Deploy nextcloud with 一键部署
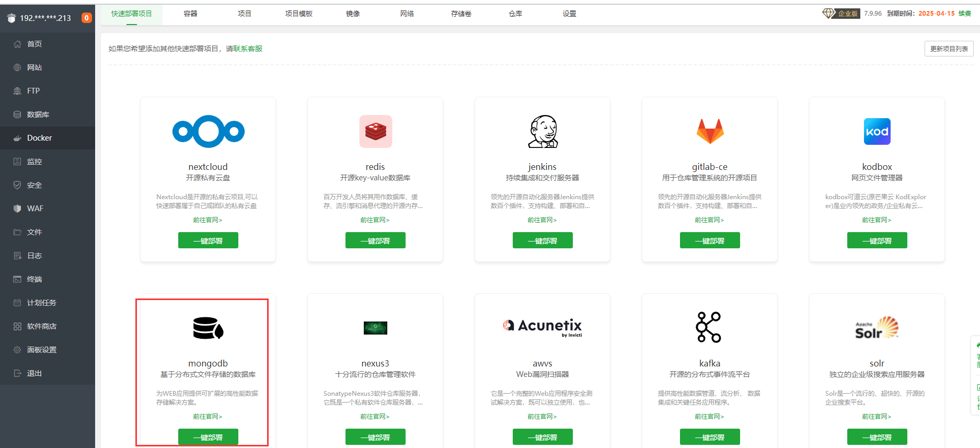The width and height of the screenshot is (980, 448). pos(208,240)
